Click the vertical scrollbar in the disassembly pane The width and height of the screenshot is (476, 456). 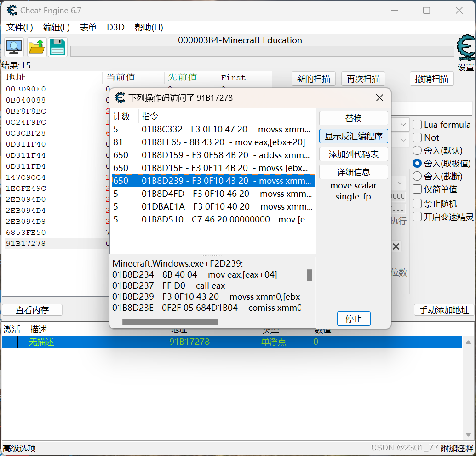click(x=310, y=275)
